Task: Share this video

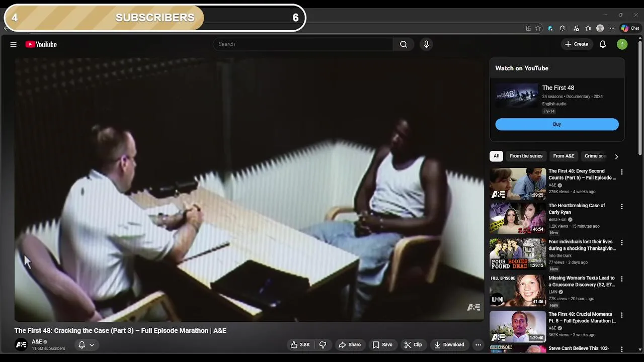Action: point(350,345)
